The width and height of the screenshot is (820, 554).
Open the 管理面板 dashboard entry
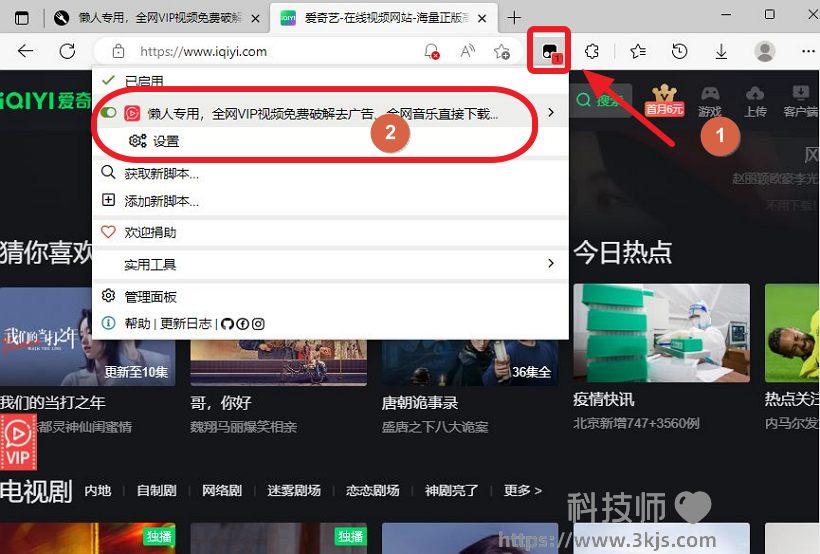point(330,297)
